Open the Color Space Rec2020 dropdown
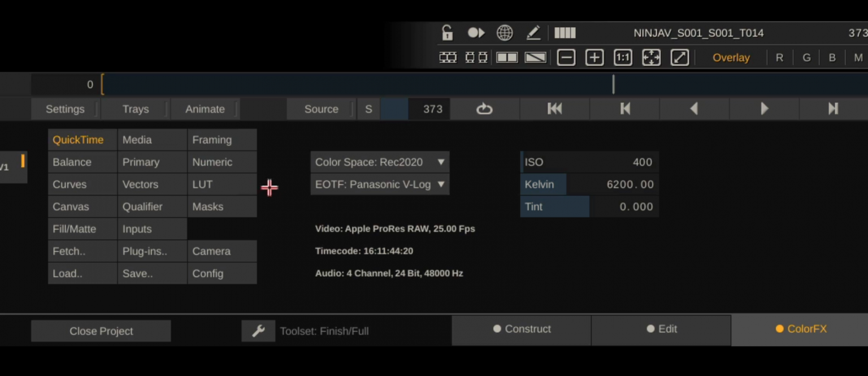868x376 pixels. 380,162
